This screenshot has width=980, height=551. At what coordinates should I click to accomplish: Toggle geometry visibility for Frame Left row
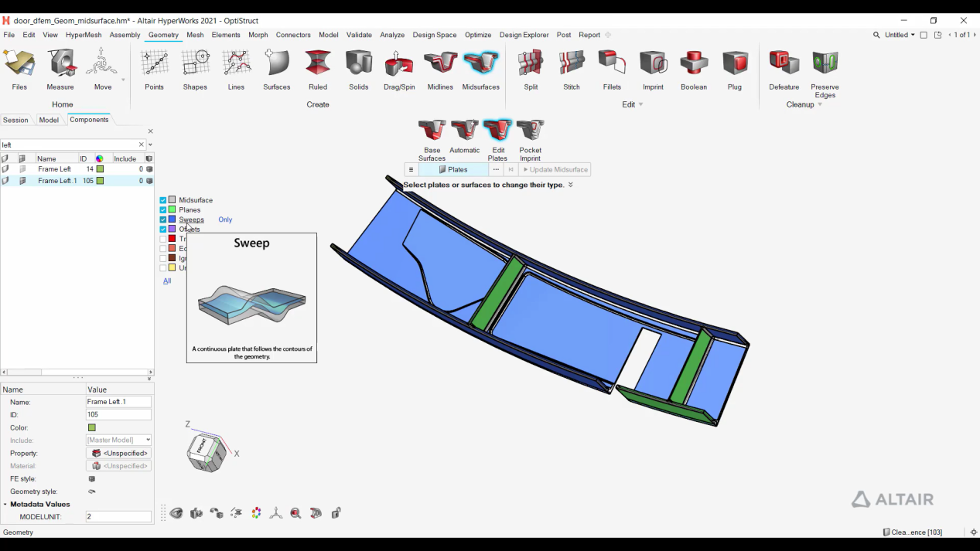tap(5, 169)
